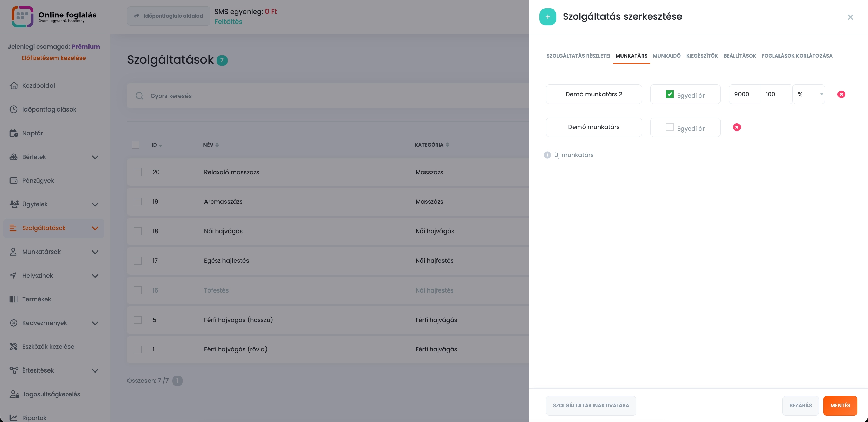
Task: Select the Relaxáló masszázs row checkbox
Action: pos(138,172)
